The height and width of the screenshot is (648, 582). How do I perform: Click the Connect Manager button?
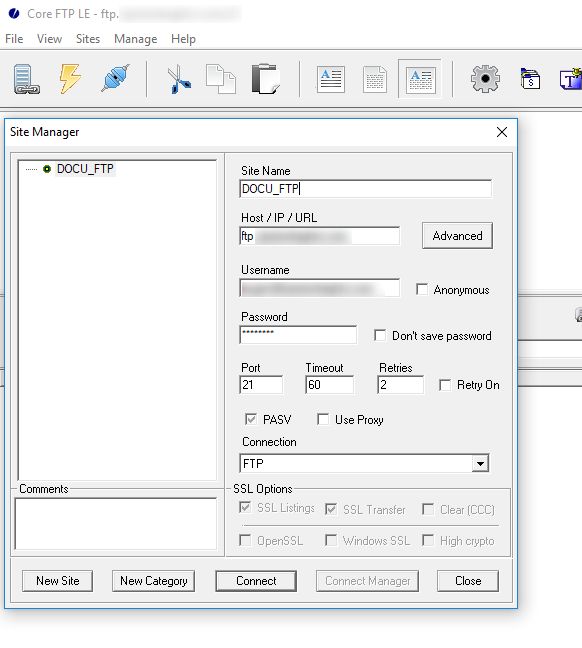pos(367,581)
